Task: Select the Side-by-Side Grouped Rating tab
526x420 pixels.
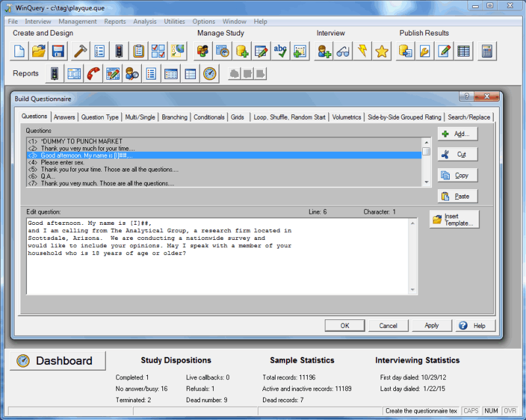Action: (404, 117)
